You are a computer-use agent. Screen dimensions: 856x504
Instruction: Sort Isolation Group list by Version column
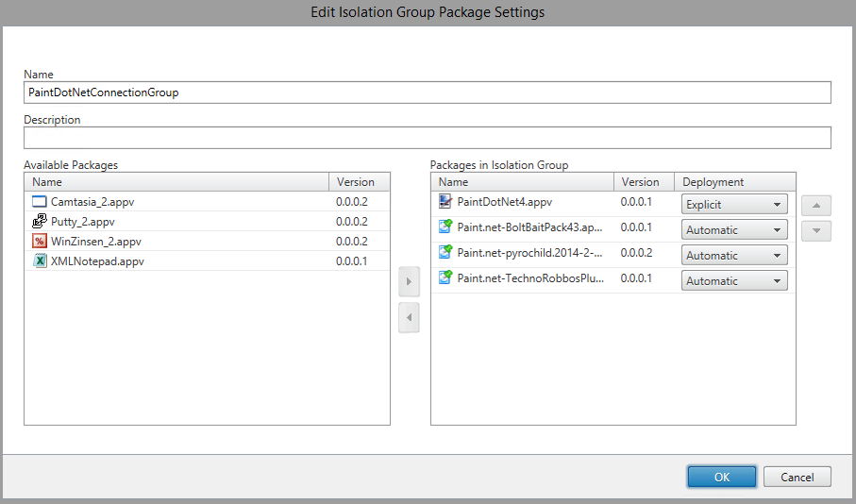[645, 182]
